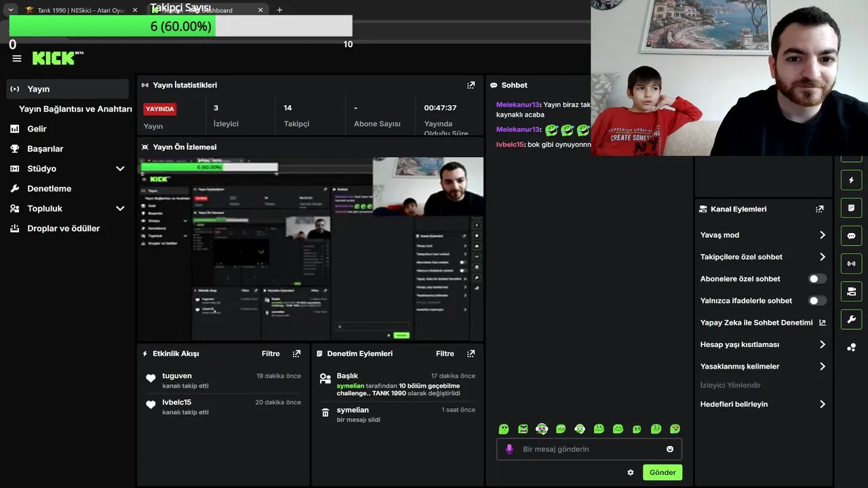Click the symelian bir mesajı sildi entry
The image size is (868, 488).
(x=397, y=414)
